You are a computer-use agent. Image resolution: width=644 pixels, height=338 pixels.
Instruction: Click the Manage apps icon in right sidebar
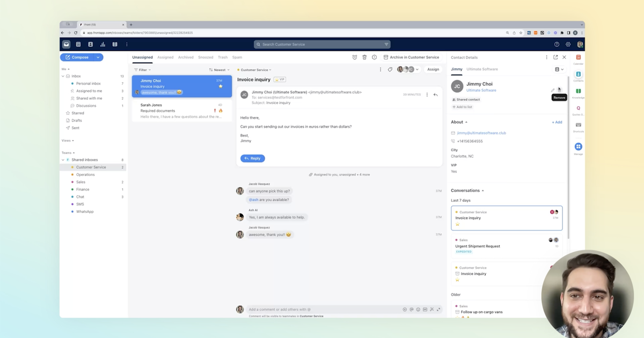578,148
